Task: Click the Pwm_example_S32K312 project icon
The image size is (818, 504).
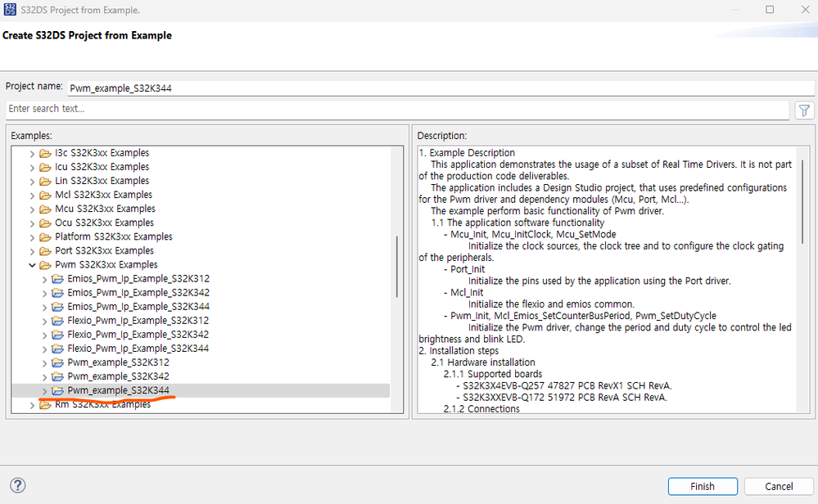Action: 58,362
